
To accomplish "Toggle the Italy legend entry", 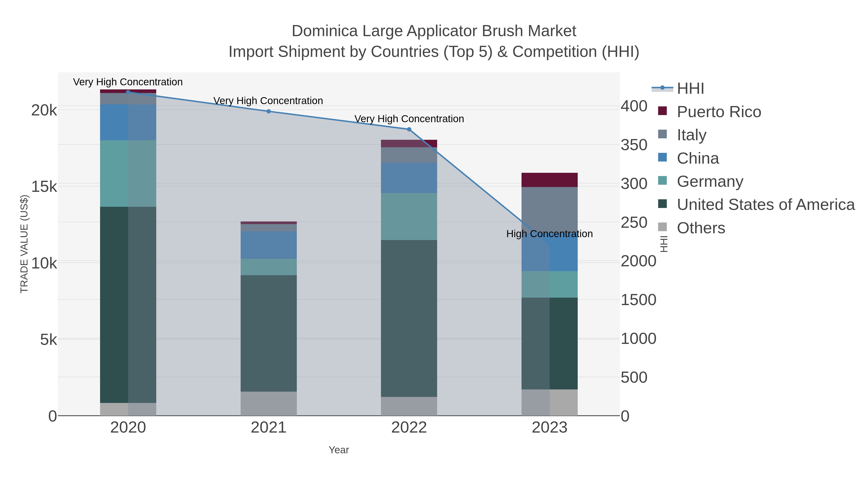I will click(x=682, y=135).
